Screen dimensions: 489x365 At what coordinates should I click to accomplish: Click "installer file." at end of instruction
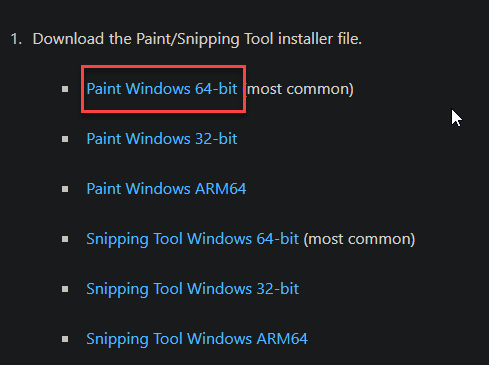(320, 39)
